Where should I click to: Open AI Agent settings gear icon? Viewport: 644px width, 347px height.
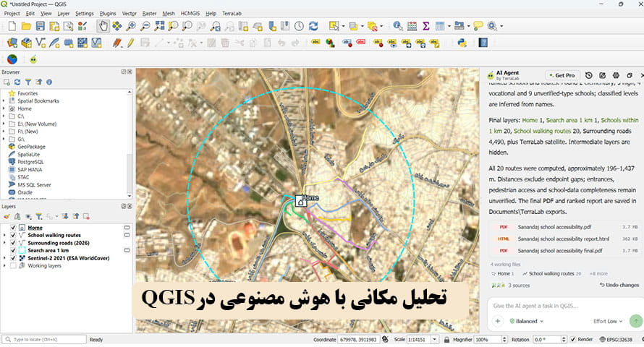pyautogui.click(x=616, y=75)
